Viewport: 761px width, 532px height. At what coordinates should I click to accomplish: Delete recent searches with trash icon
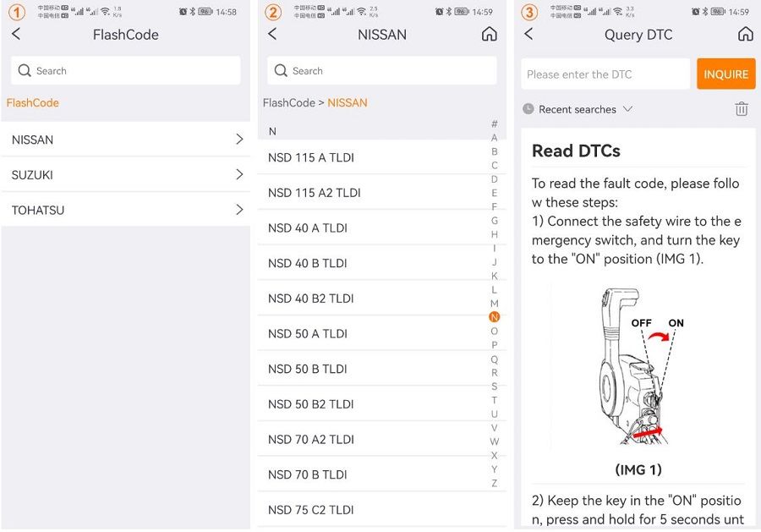pyautogui.click(x=742, y=109)
